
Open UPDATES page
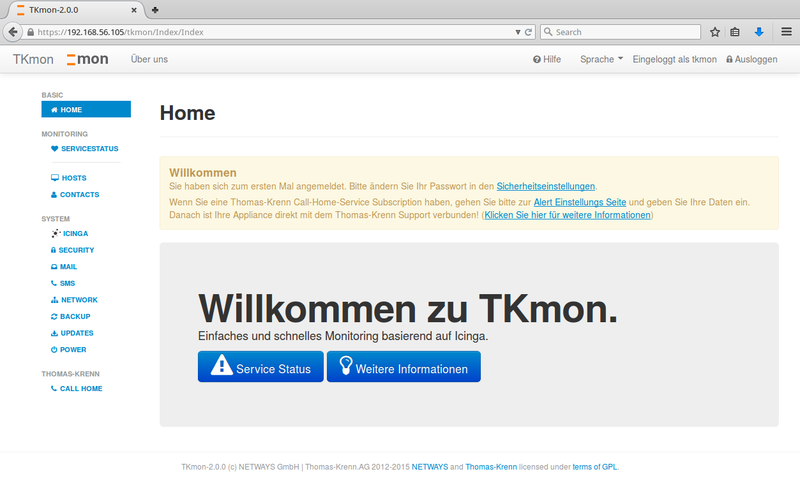(x=72, y=333)
